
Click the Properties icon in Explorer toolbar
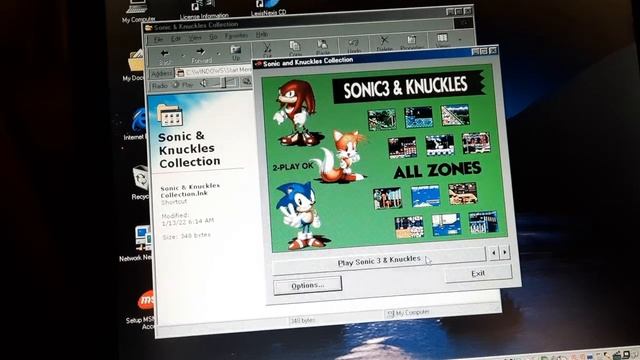[x=411, y=42]
